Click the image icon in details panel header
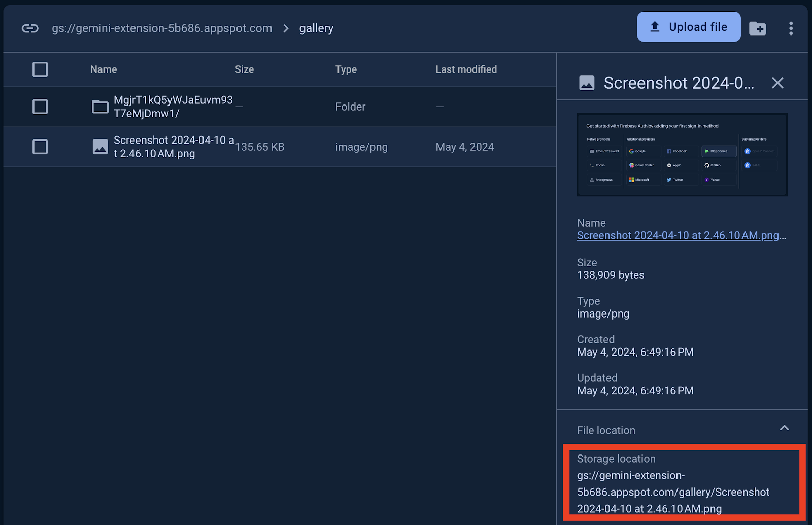Viewport: 812px width, 525px height. pos(587,83)
